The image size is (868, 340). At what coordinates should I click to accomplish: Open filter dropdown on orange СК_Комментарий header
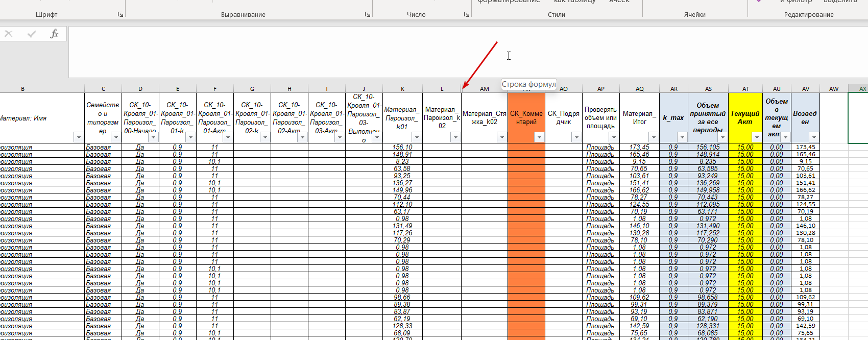(x=539, y=137)
